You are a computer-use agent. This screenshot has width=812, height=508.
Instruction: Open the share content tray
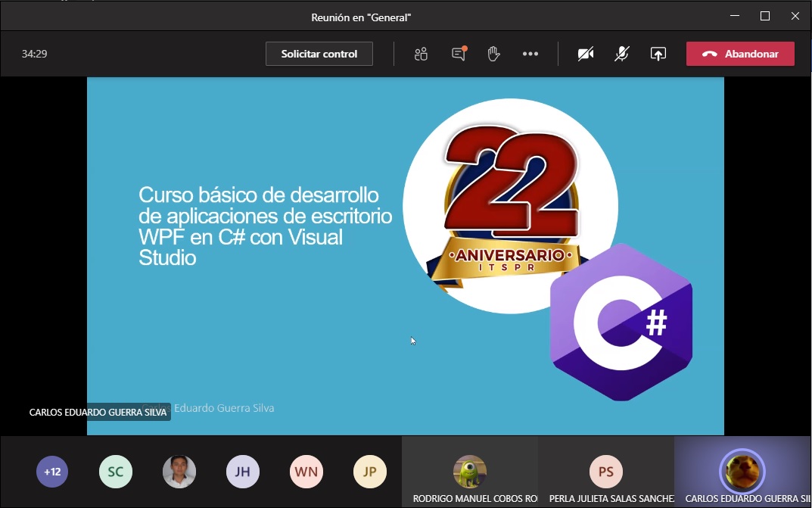[x=658, y=54]
